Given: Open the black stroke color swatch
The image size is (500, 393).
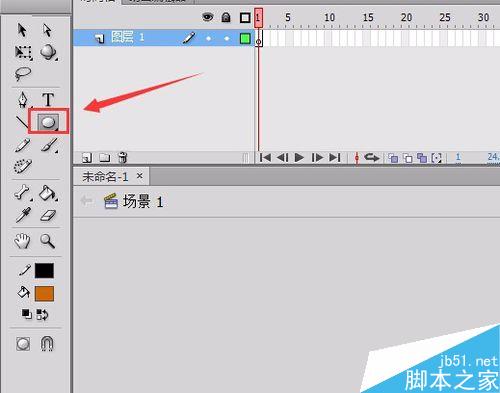Looking at the screenshot, I should pos(44,270).
